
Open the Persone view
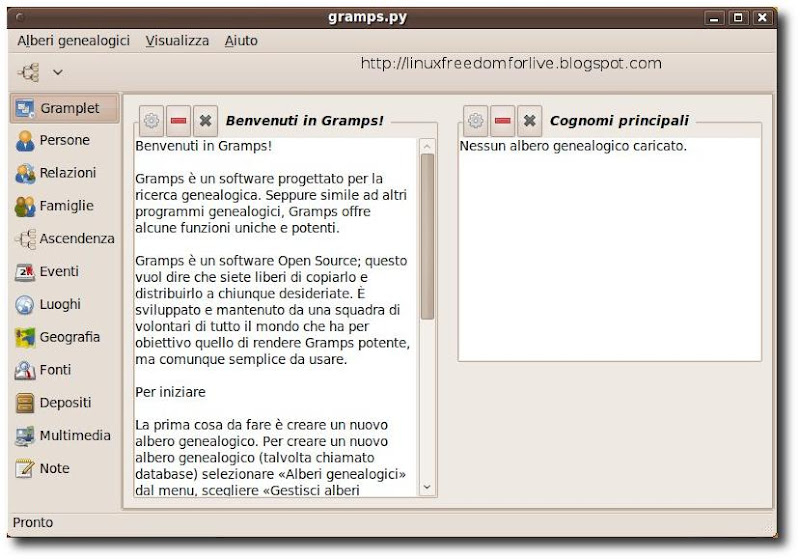64,140
